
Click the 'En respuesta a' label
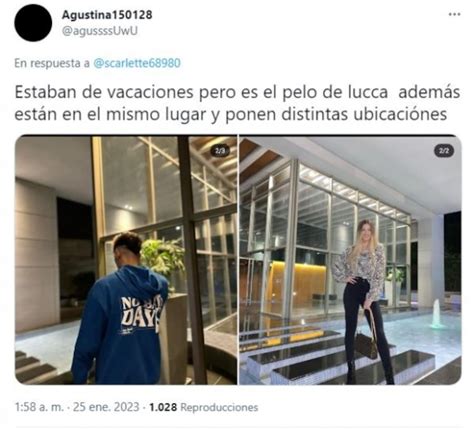point(52,63)
